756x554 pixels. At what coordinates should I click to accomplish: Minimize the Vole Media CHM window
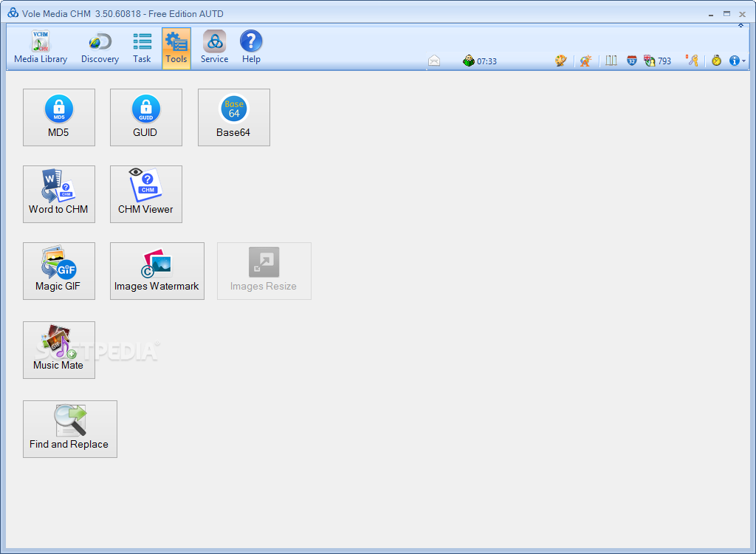[711, 14]
